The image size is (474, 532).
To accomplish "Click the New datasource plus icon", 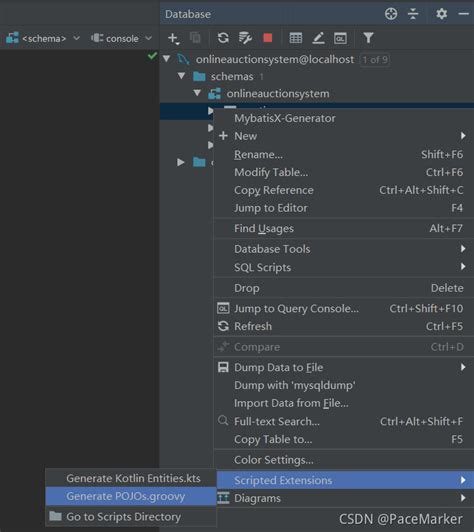I will pyautogui.click(x=173, y=38).
